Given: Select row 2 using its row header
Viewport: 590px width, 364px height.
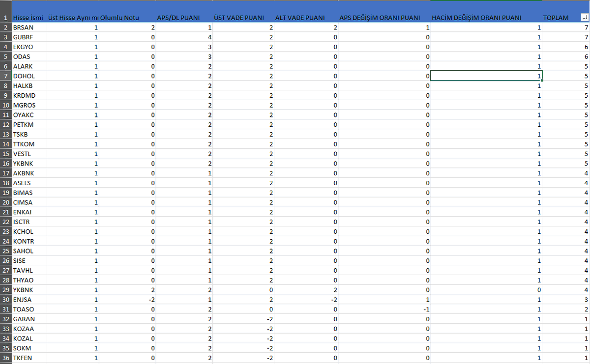Looking at the screenshot, I should click(x=5, y=28).
